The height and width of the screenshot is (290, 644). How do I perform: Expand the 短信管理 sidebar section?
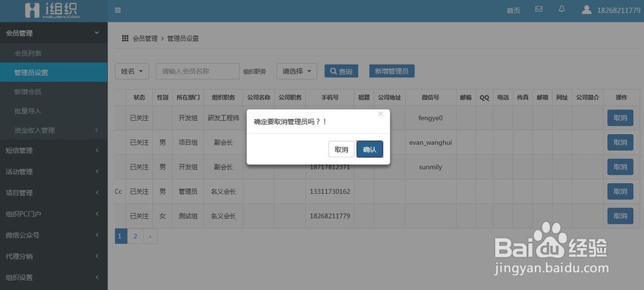coord(54,150)
